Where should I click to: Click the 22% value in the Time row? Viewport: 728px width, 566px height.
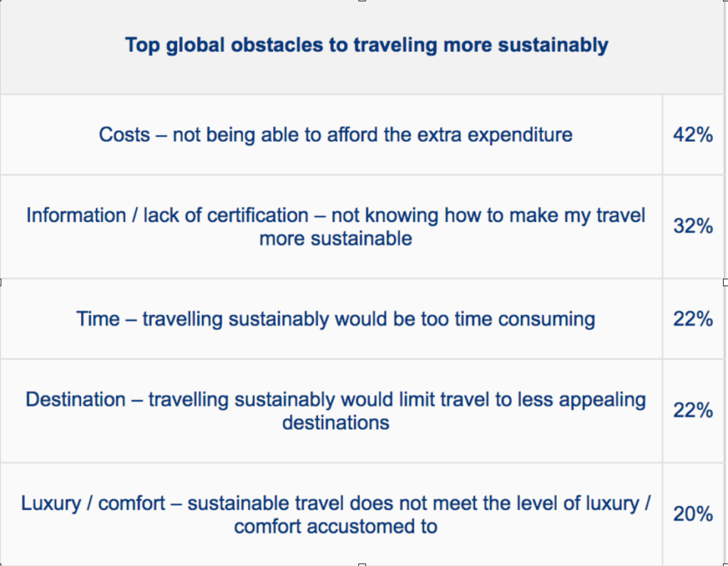coord(693,319)
